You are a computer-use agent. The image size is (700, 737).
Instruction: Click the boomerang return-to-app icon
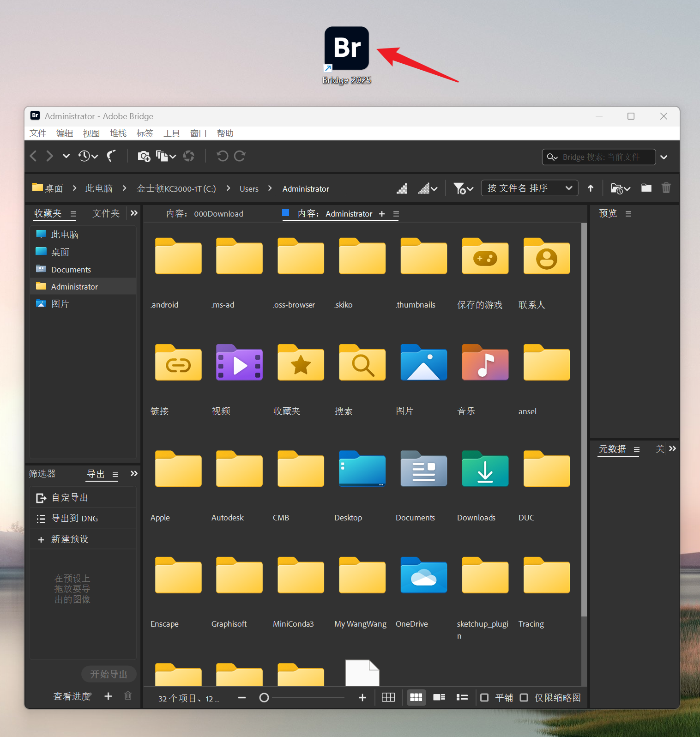point(111,156)
